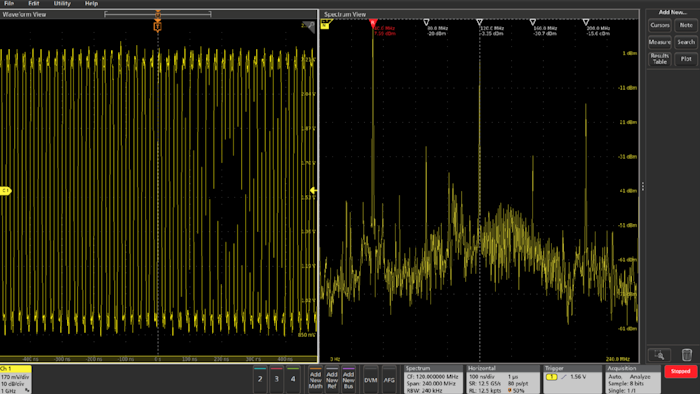The image size is (700, 394).
Task: Click the waveform overview position bar
Action: [x=158, y=14]
